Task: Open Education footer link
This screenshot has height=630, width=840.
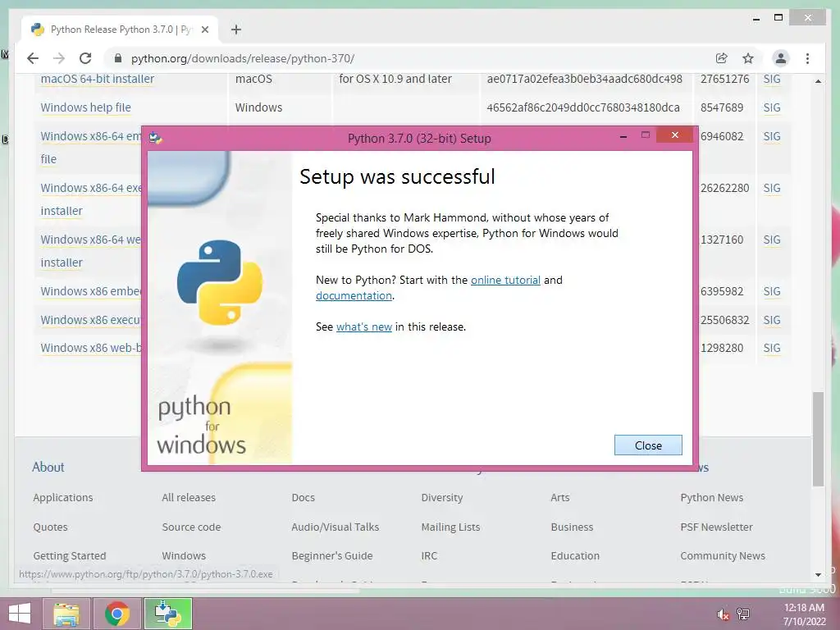Action: [575, 555]
